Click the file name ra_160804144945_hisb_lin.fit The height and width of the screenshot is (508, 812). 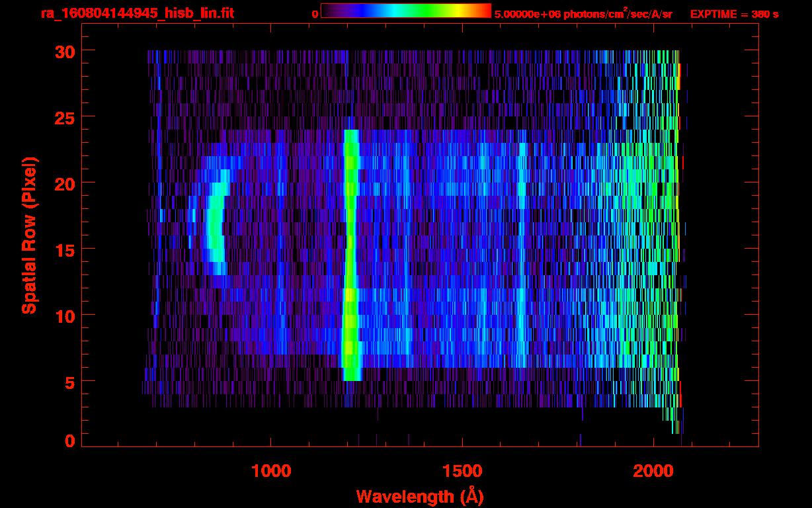coord(137,13)
